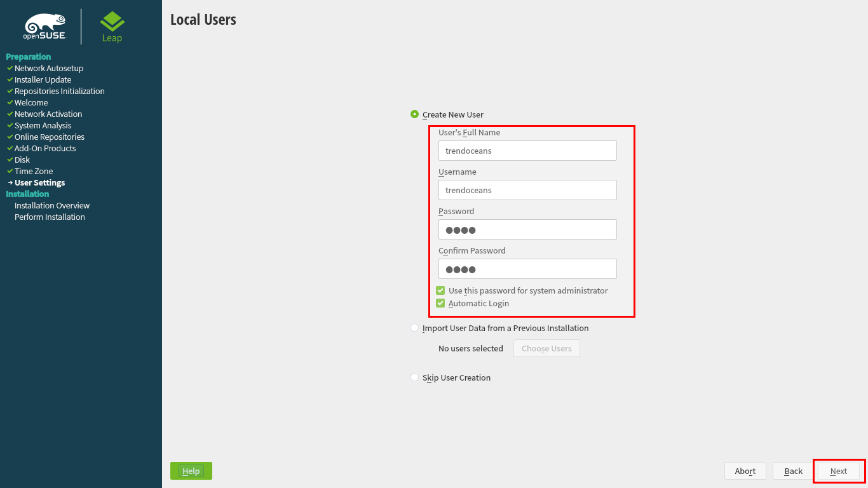Focus the User's Full Name field
Screen dimensions: 868x488
click(527, 151)
